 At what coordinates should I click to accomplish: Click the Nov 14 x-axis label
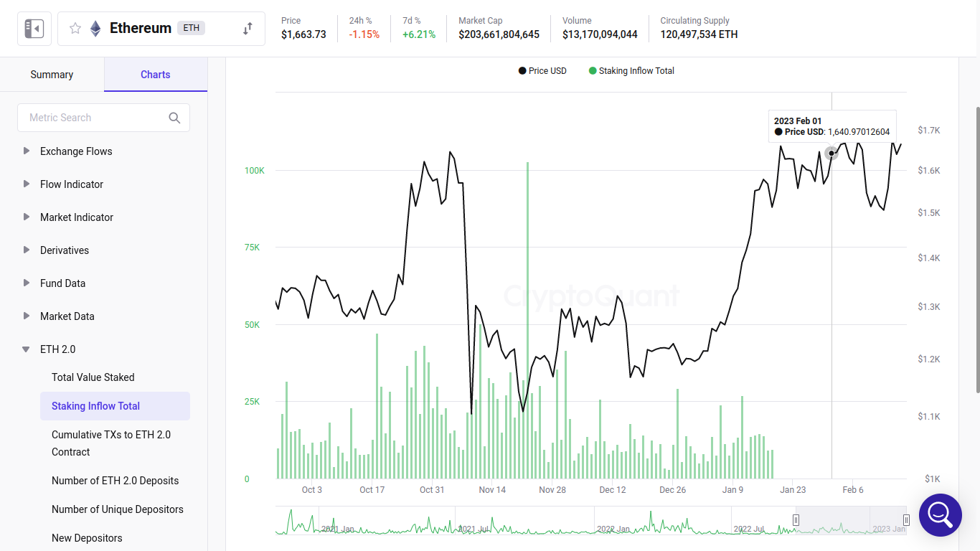[x=492, y=490]
